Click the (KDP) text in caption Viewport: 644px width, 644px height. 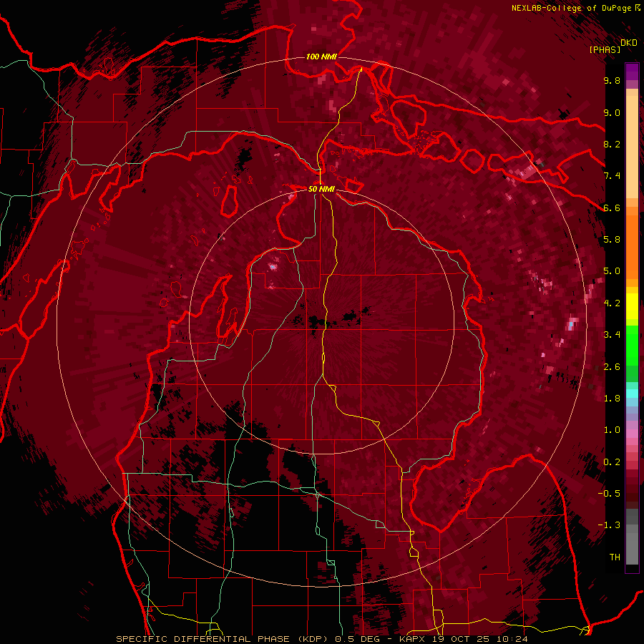coord(314,639)
